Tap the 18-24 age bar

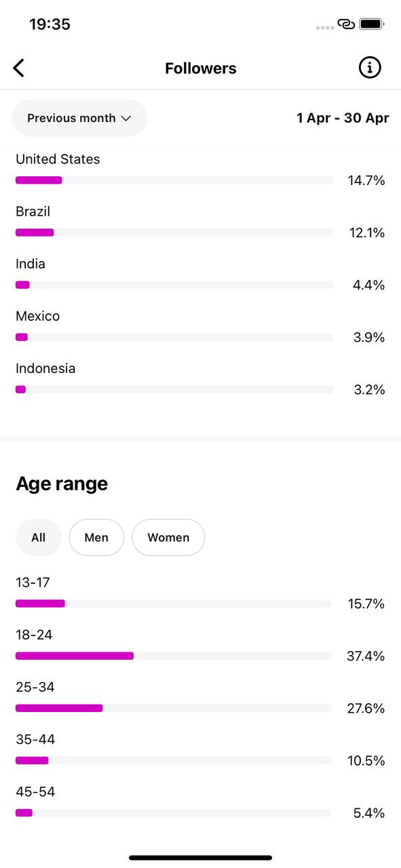click(x=174, y=656)
